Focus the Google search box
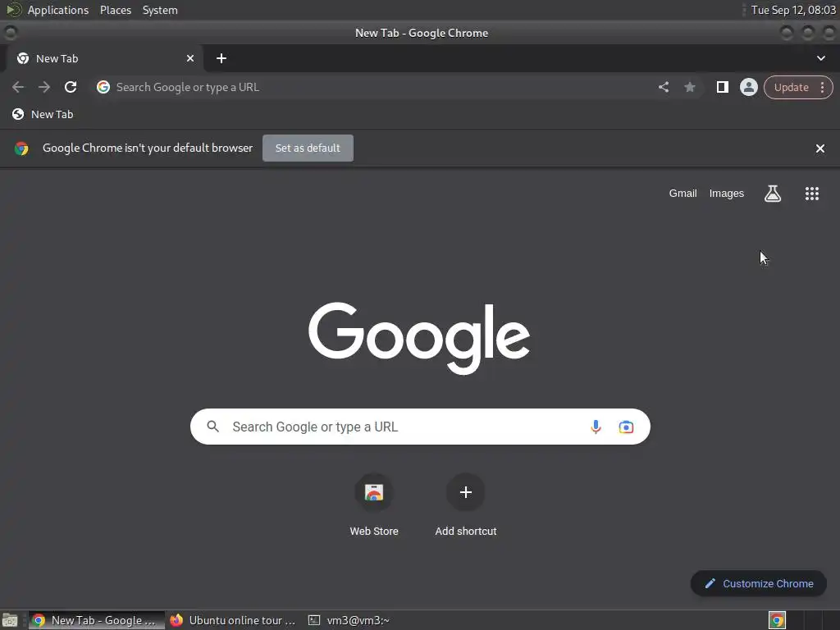 point(420,427)
